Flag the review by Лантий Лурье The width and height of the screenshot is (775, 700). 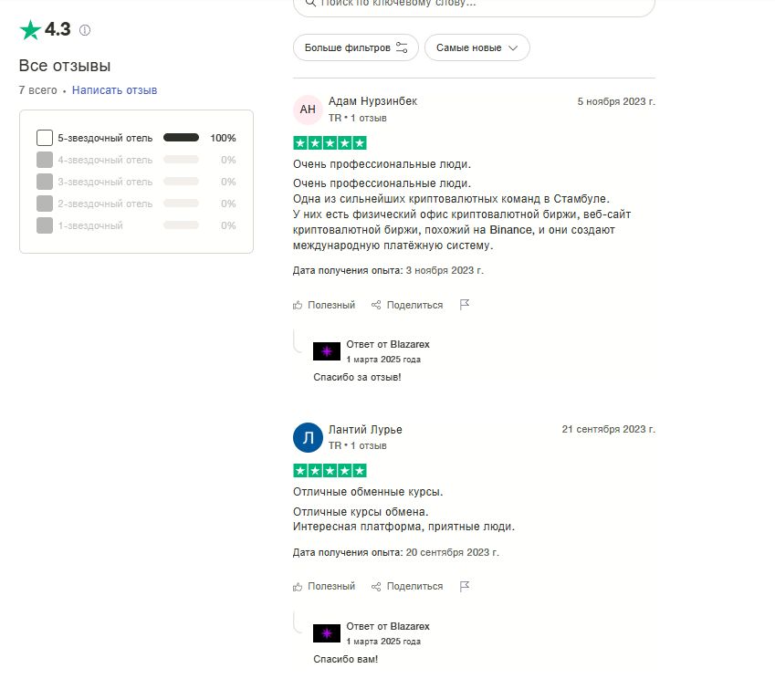click(464, 587)
